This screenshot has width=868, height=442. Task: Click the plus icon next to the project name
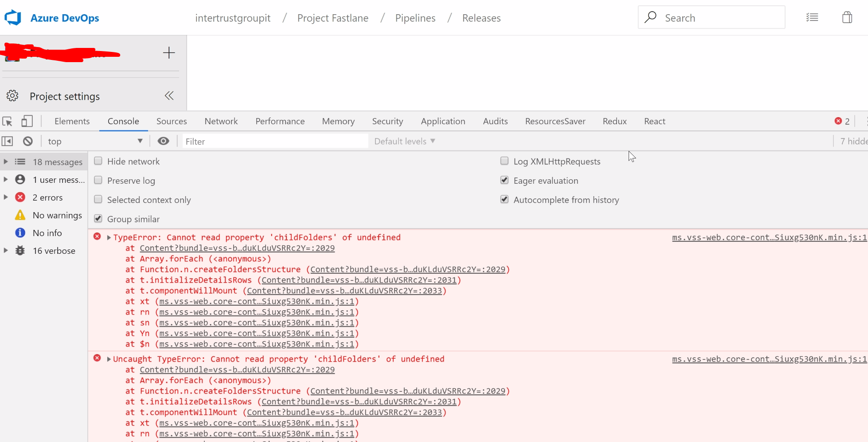pyautogui.click(x=169, y=53)
